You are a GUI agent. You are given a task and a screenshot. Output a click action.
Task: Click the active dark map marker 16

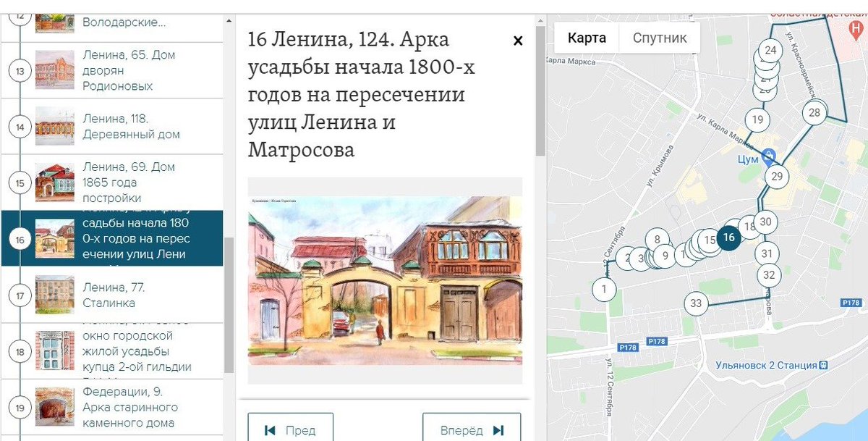(x=728, y=237)
